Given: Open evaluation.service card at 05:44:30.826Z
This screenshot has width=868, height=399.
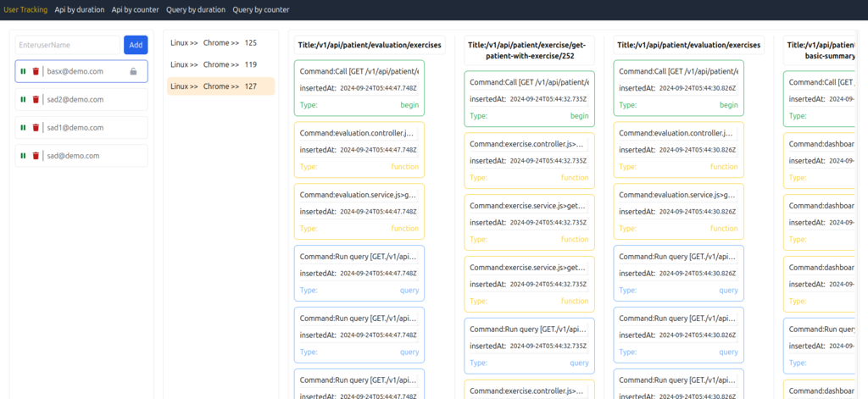Looking at the screenshot, I should [x=679, y=212].
